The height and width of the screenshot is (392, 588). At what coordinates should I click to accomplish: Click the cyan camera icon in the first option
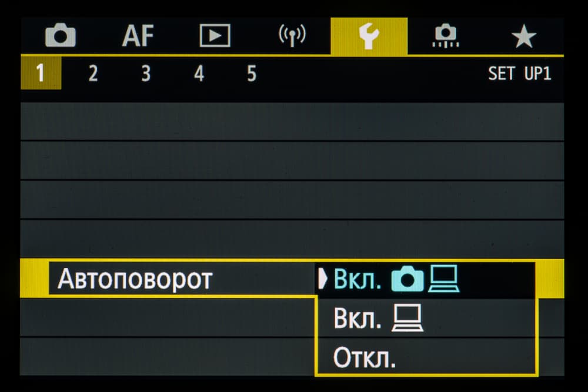(407, 280)
